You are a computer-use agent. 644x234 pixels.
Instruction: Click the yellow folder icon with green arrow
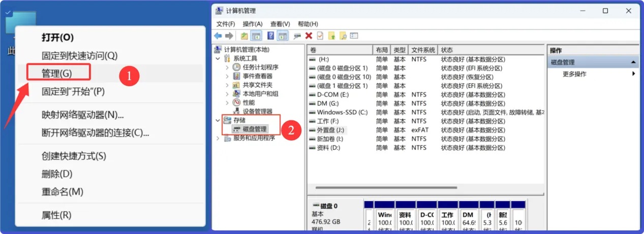(331, 36)
